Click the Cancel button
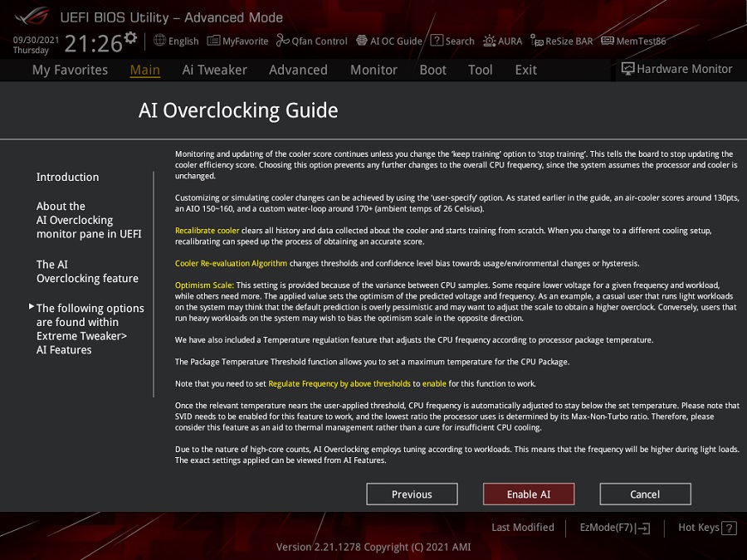This screenshot has width=747, height=560. click(x=645, y=494)
